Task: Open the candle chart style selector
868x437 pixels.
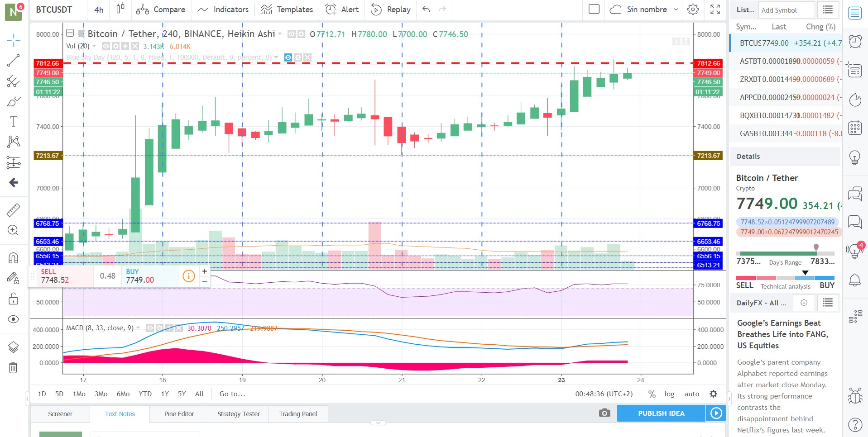Action: [120, 9]
